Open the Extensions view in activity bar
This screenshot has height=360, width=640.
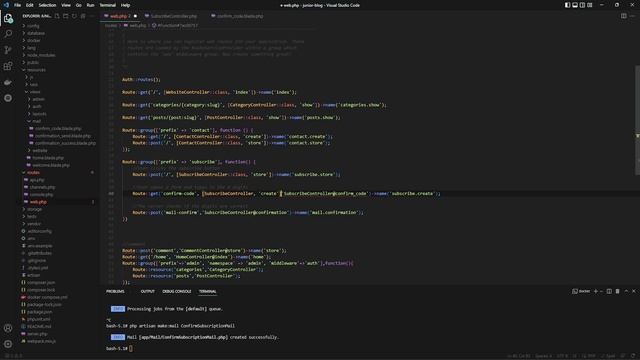(x=8, y=66)
